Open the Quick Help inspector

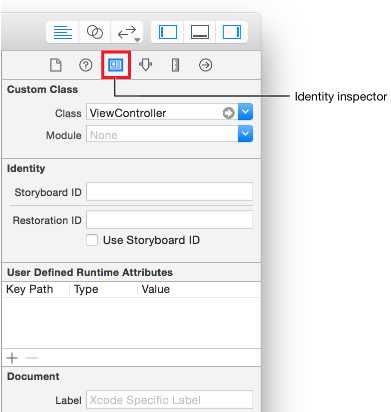click(86, 65)
